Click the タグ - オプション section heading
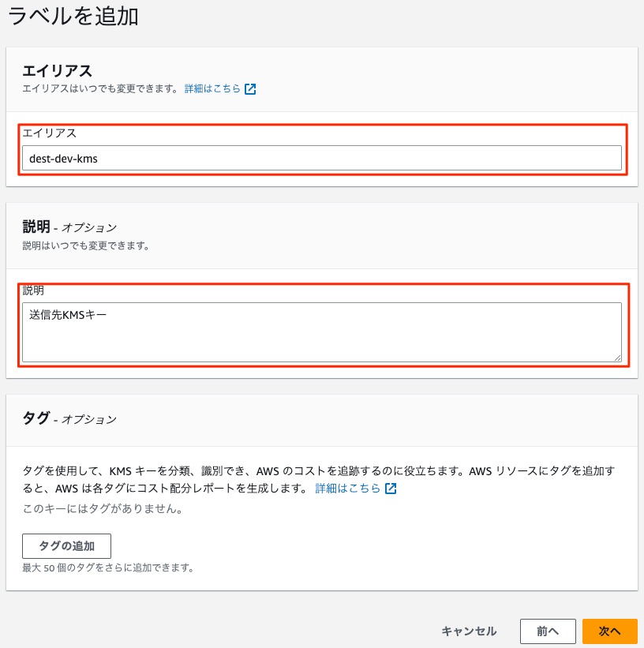 click(x=69, y=418)
